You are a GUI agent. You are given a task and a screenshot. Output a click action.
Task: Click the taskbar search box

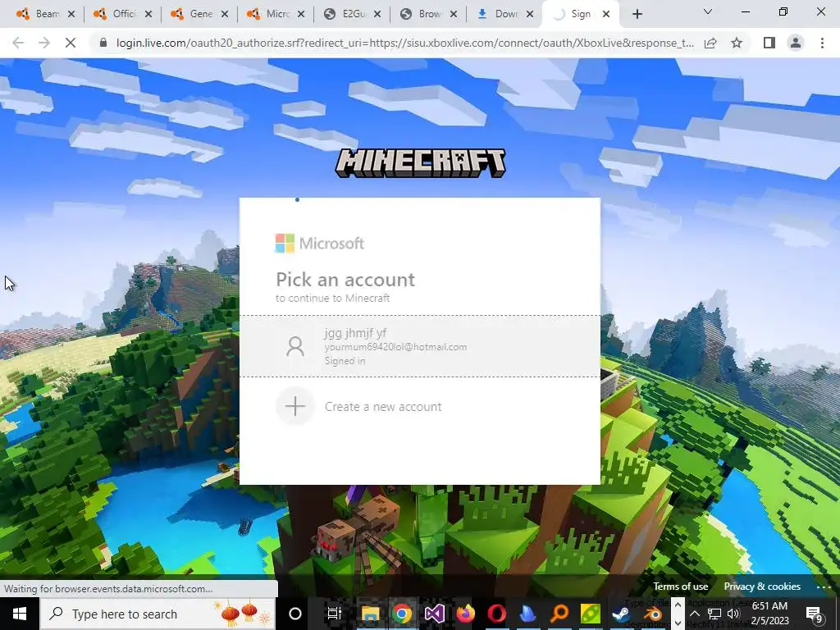click(x=158, y=614)
